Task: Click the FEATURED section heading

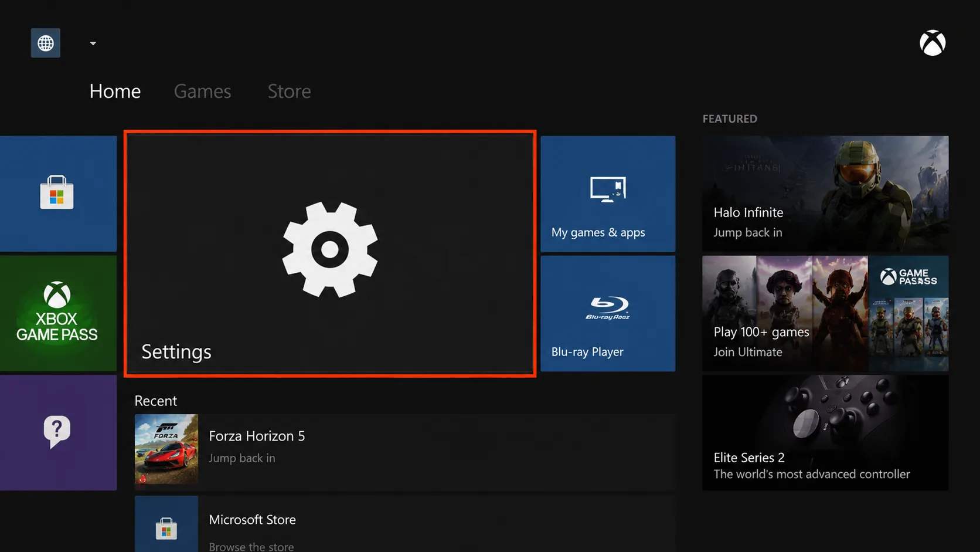Action: (x=730, y=118)
